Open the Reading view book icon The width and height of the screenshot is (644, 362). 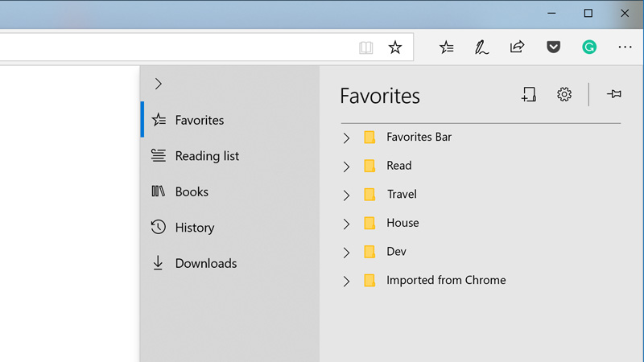tap(366, 48)
